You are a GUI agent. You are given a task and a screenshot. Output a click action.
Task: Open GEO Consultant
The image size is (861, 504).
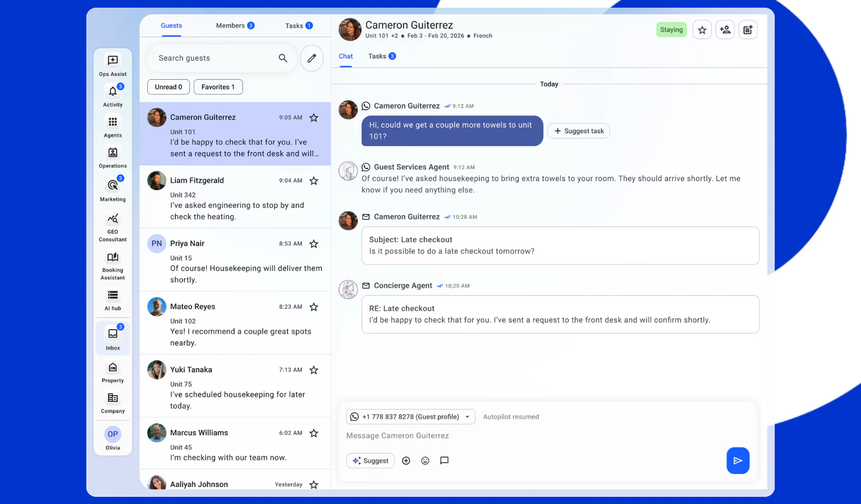(x=113, y=227)
